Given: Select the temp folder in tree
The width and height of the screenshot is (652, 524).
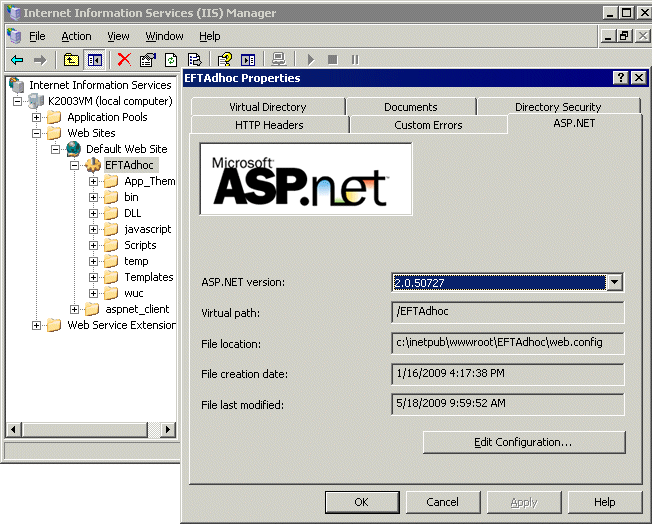Looking at the screenshot, I should tap(136, 261).
